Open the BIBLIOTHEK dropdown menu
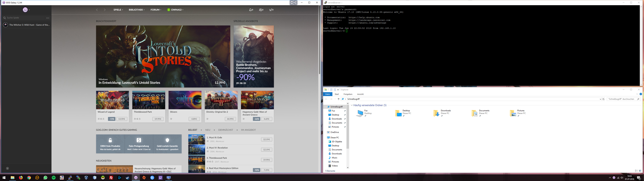The height and width of the screenshot is (181, 644). point(137,10)
